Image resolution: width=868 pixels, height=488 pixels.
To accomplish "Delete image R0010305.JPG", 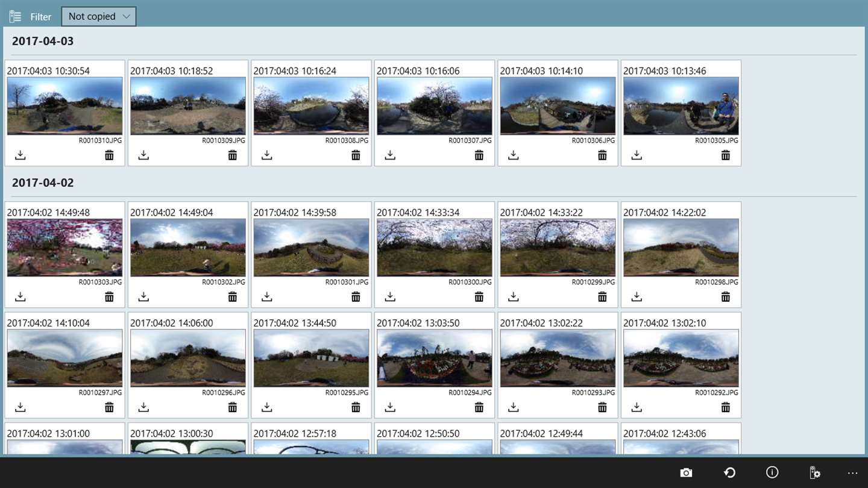I will coord(726,155).
